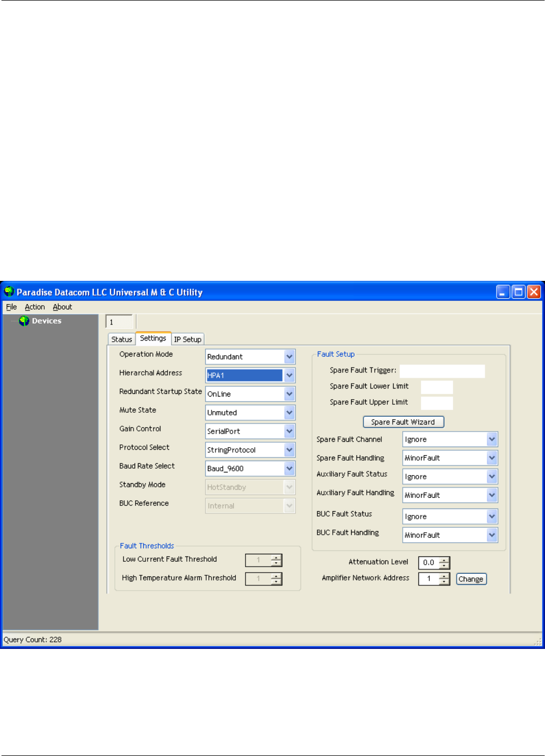Open the Auxiliary Fault Handling dropdown

point(492,495)
